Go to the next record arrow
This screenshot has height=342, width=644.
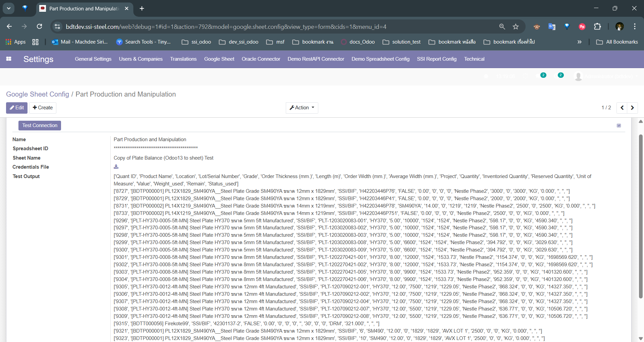[x=632, y=108]
